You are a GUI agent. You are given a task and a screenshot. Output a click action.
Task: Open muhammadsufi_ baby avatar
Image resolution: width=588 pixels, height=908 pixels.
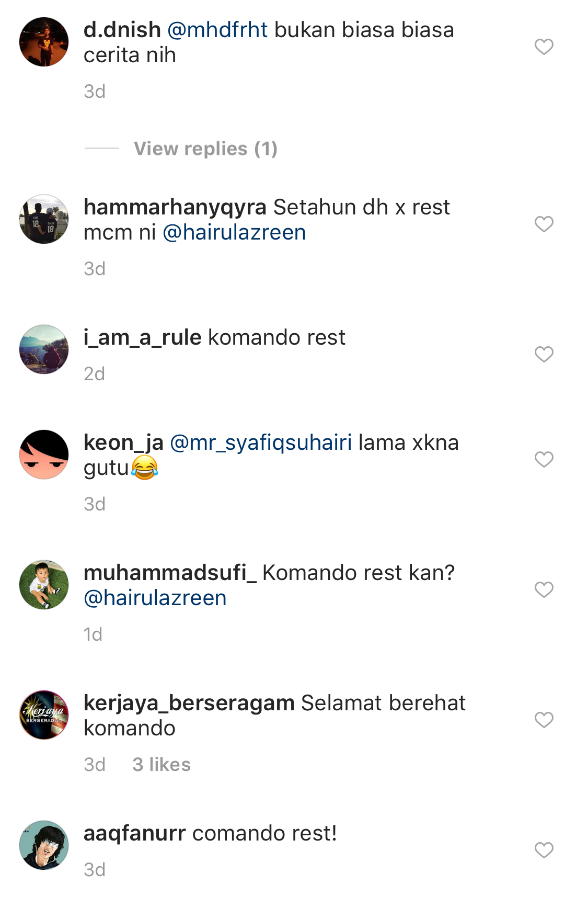[x=44, y=585]
